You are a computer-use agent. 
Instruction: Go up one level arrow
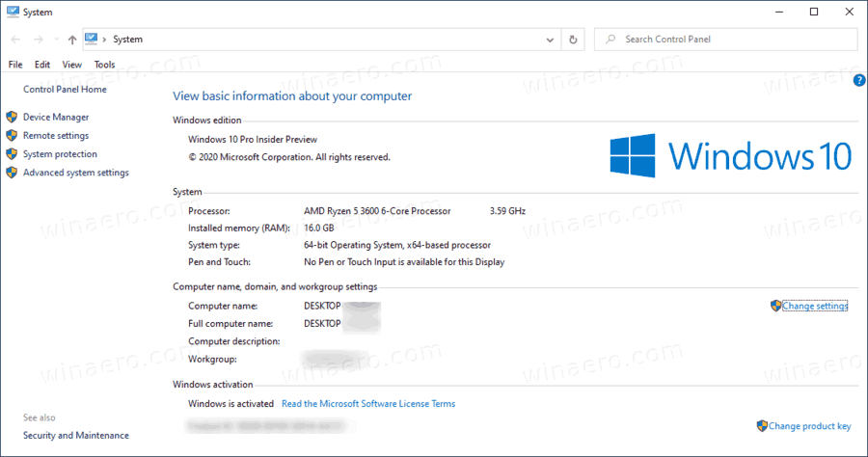[x=72, y=40]
